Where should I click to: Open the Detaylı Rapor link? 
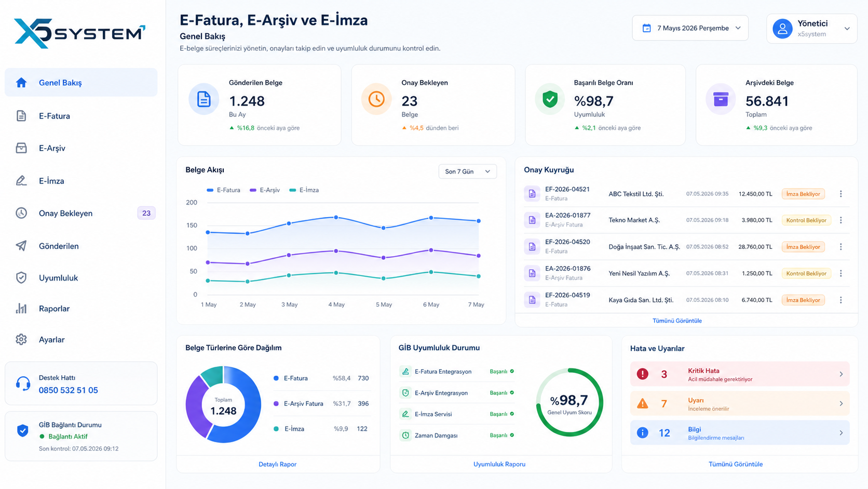click(x=278, y=464)
